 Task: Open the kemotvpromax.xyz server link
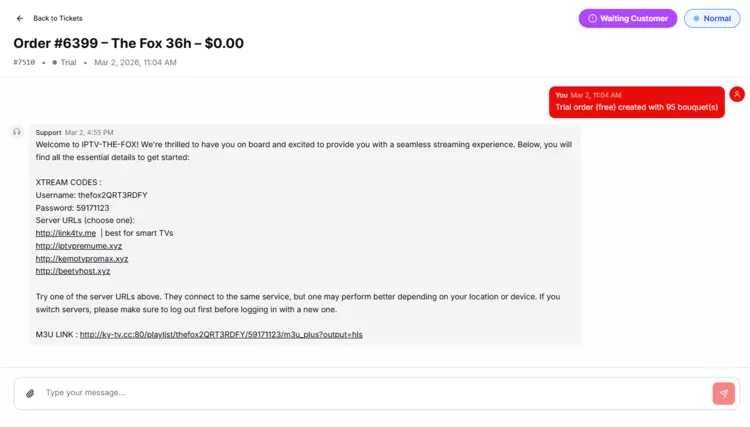pyautogui.click(x=82, y=259)
